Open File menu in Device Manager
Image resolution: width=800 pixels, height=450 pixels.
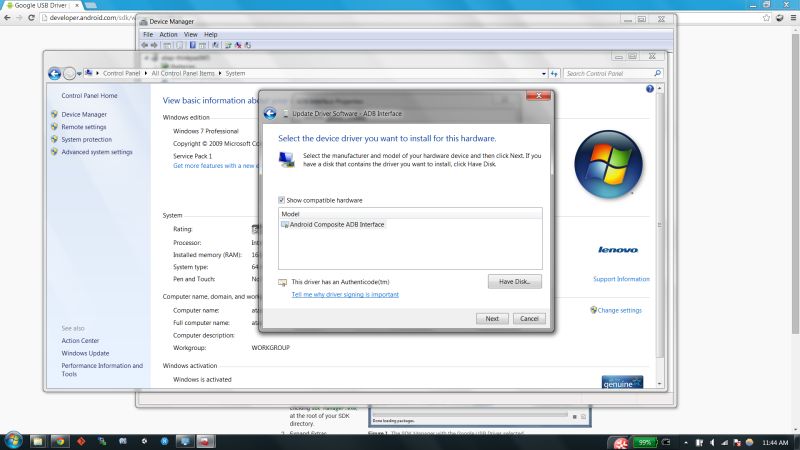[x=148, y=35]
